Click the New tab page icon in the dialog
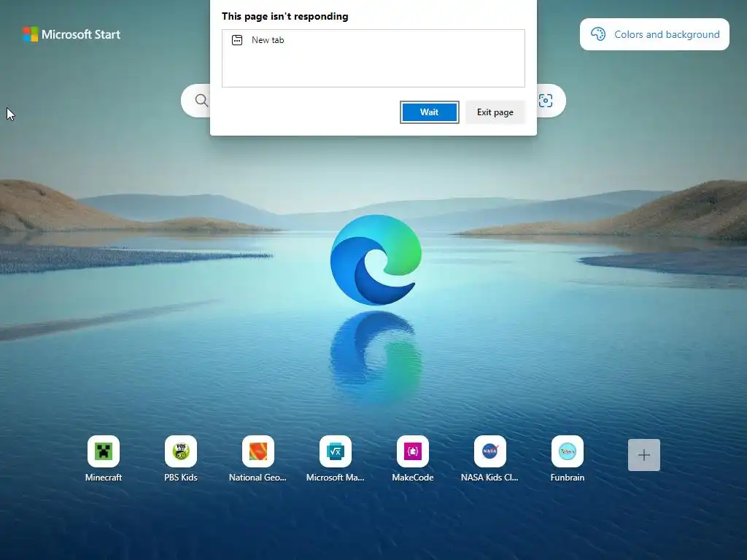Image resolution: width=747 pixels, height=560 pixels. pyautogui.click(x=237, y=40)
